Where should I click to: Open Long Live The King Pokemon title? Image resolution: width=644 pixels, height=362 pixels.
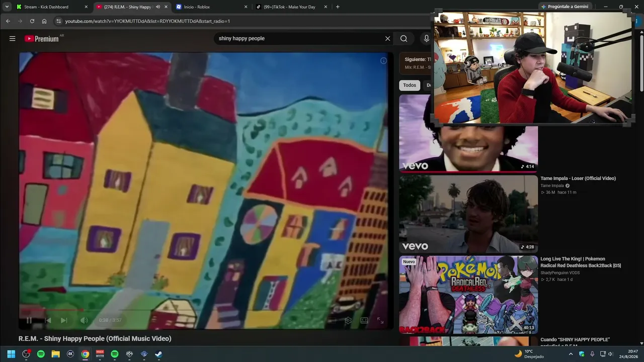(581, 262)
